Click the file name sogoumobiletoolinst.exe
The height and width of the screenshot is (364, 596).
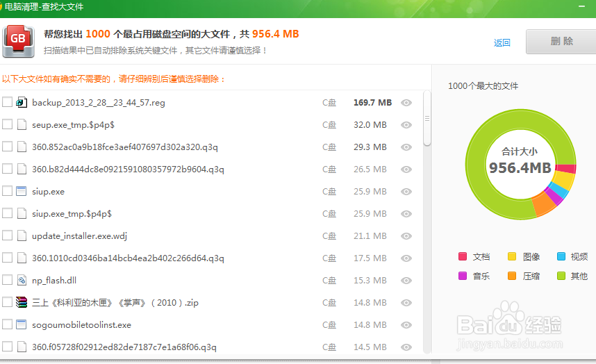(81, 325)
